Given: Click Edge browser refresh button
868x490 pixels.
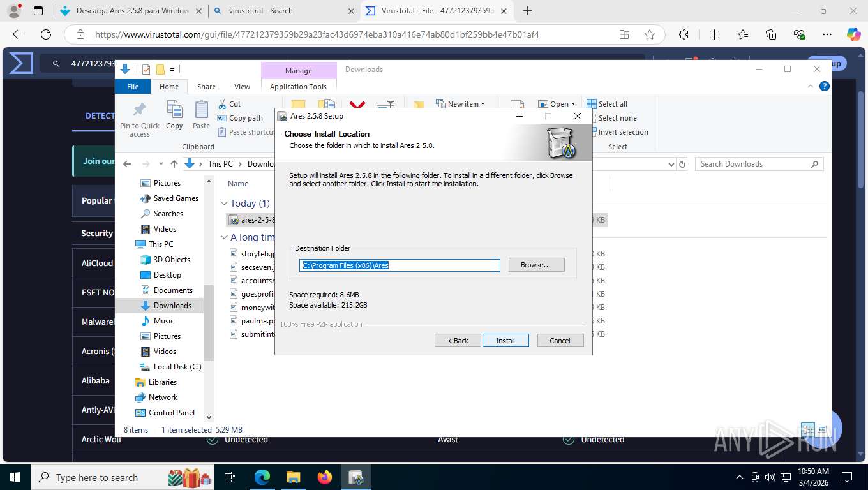Looking at the screenshot, I should (45, 34).
